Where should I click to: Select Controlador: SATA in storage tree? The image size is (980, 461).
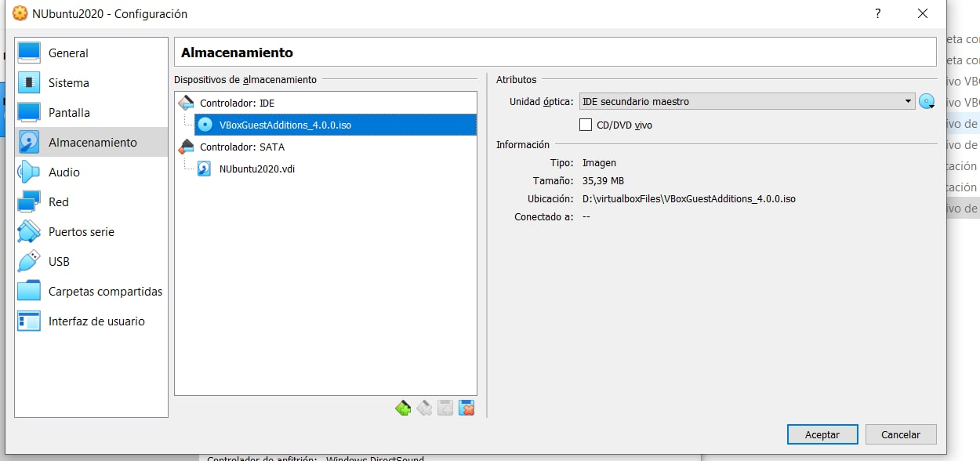pyautogui.click(x=242, y=147)
